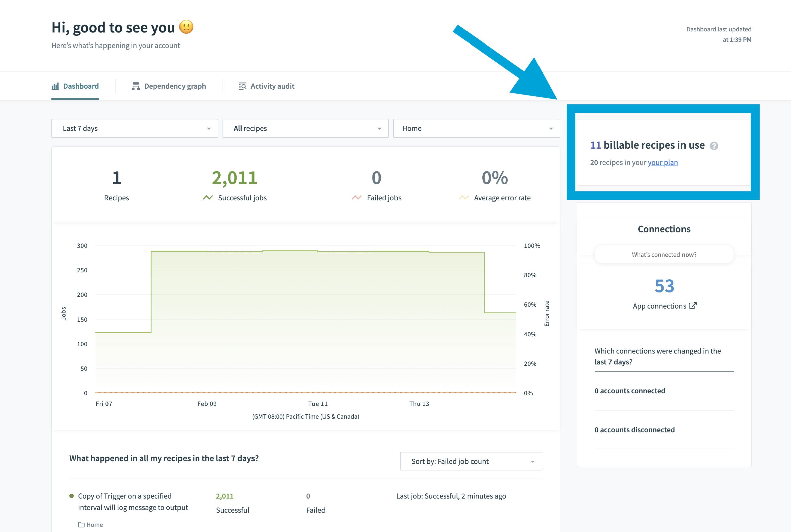Click the smiley emoji in the greeting
This screenshot has height=532, width=791.
click(x=186, y=27)
